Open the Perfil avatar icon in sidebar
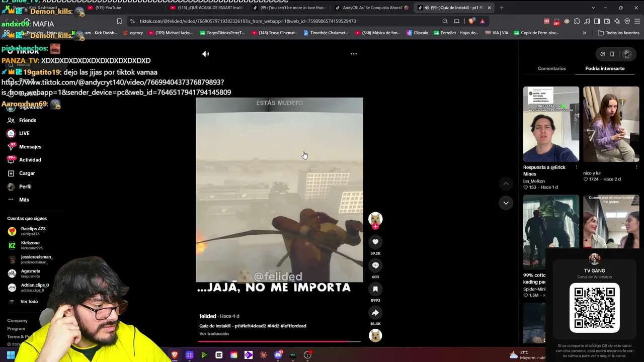 [11, 187]
